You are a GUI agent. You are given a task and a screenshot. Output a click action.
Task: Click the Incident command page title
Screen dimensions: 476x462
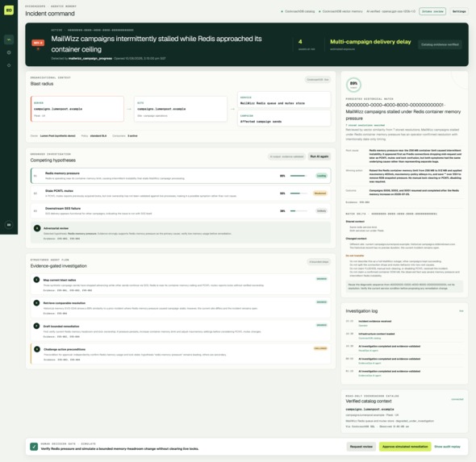coord(50,14)
